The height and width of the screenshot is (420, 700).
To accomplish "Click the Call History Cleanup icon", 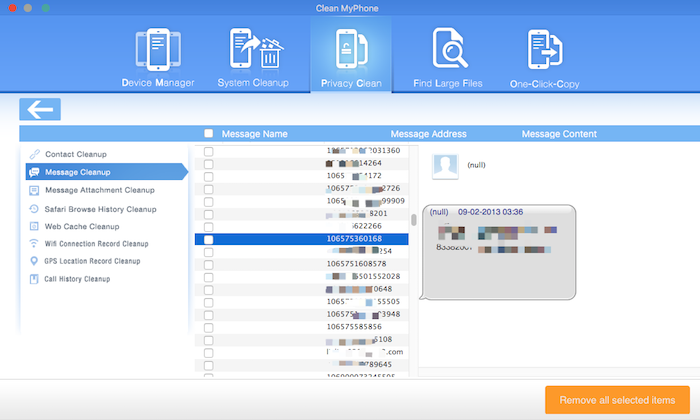I will tap(34, 279).
